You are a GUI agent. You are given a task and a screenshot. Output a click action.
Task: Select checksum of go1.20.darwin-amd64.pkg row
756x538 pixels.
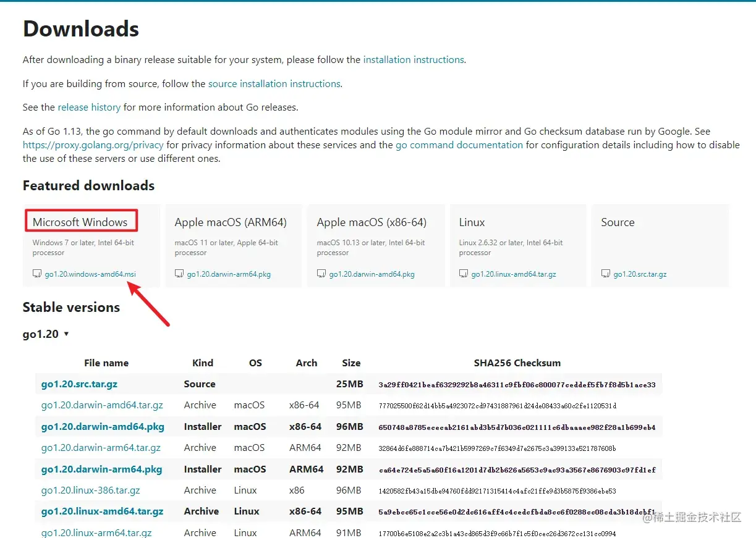[x=517, y=427]
